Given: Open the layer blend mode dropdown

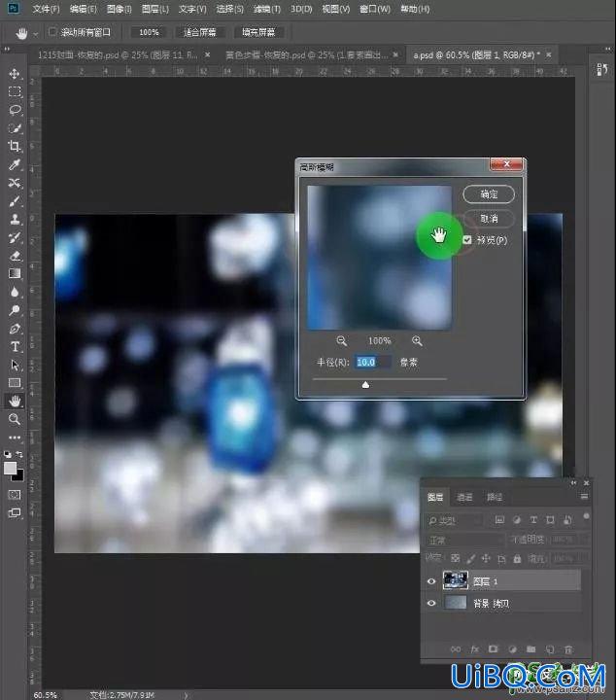Looking at the screenshot, I should [x=465, y=541].
